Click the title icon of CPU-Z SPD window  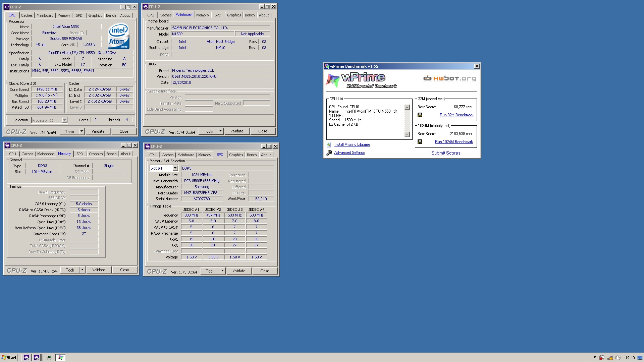(148, 146)
